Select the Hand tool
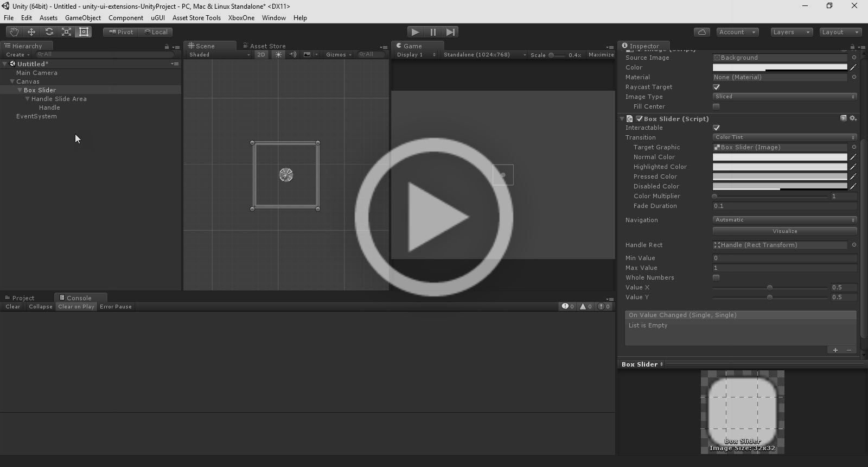Image resolution: width=868 pixels, height=467 pixels. tap(14, 32)
